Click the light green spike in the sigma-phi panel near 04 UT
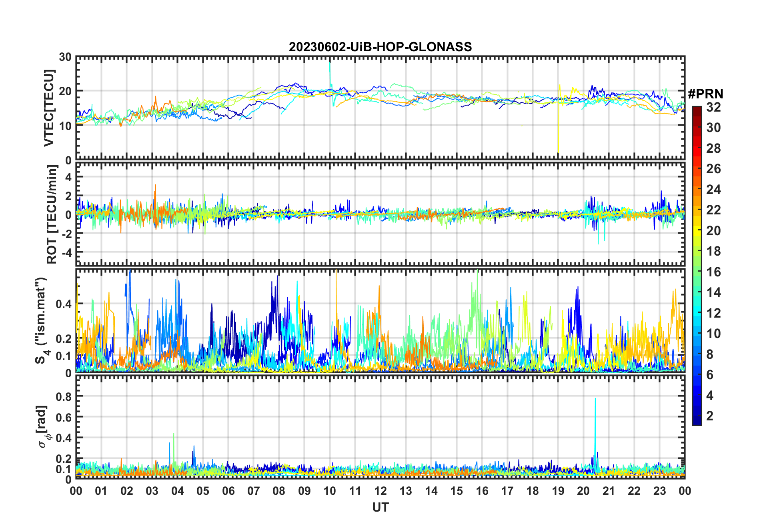This screenshot has height=532, width=761. pos(174,448)
